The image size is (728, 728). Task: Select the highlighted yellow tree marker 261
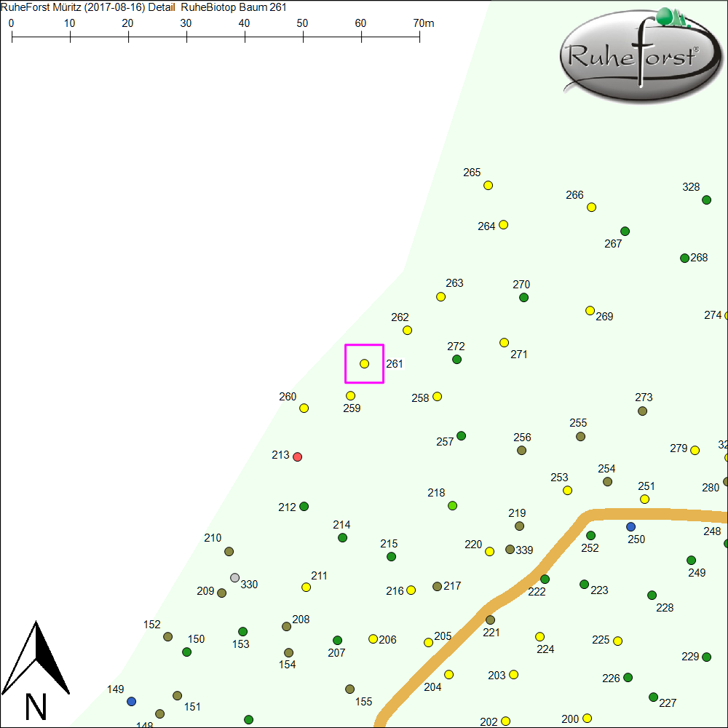[x=364, y=363]
